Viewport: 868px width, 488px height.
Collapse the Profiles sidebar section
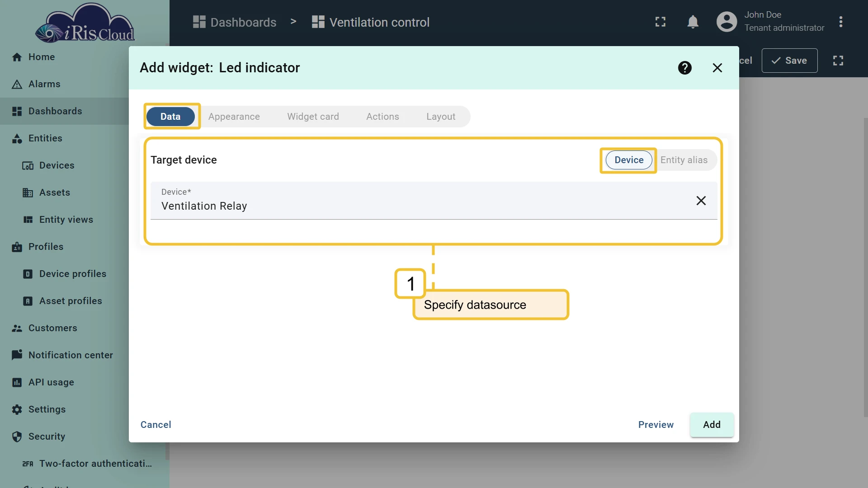click(64, 247)
